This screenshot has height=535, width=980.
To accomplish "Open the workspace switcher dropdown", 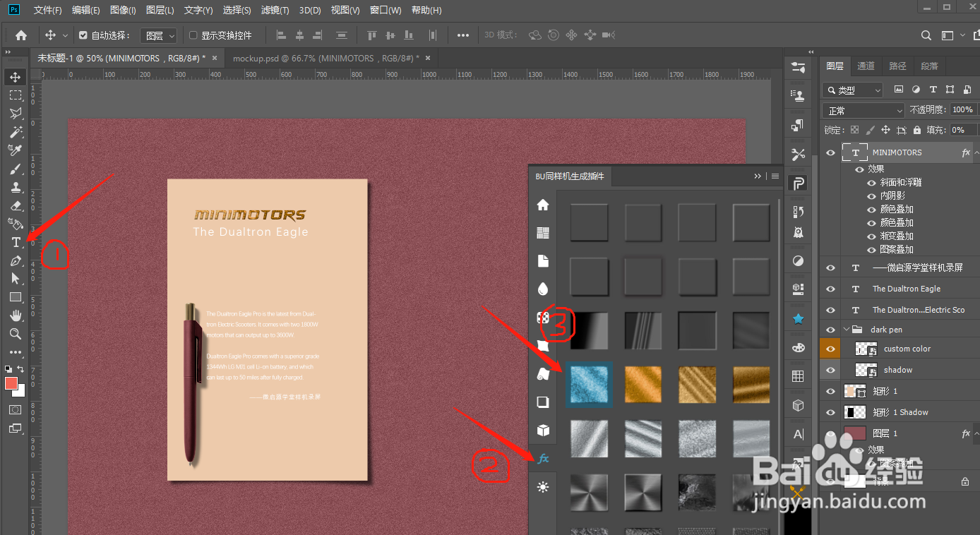I will click(951, 35).
